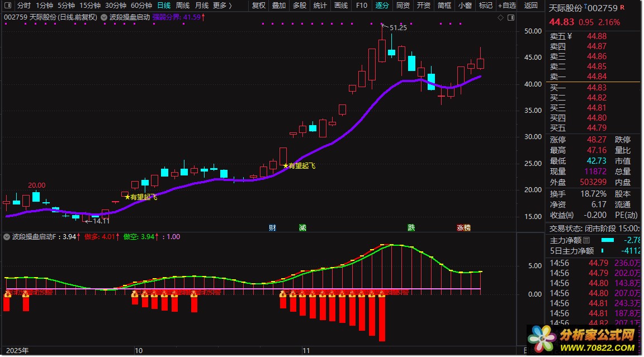Click the PE(动) label
The height and width of the screenshot is (357, 644).
[626, 215]
